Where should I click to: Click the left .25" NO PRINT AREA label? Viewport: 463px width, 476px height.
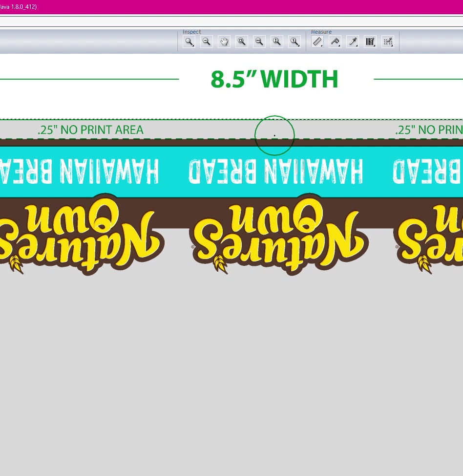90,130
